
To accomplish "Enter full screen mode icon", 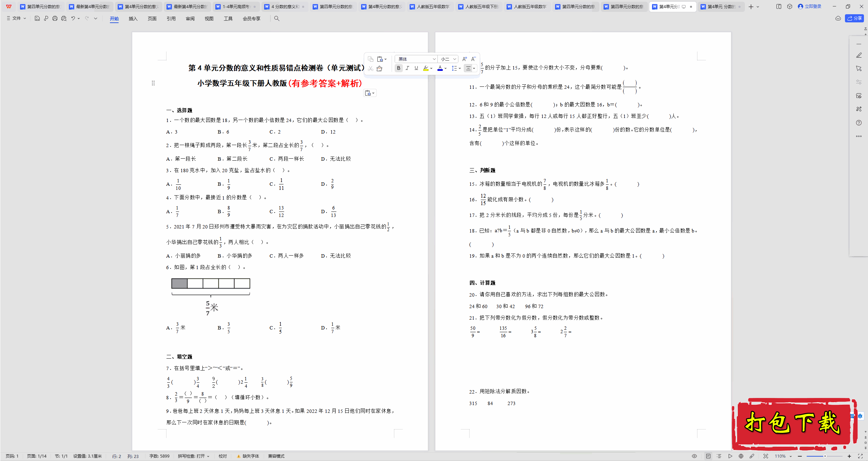I will (x=860, y=456).
